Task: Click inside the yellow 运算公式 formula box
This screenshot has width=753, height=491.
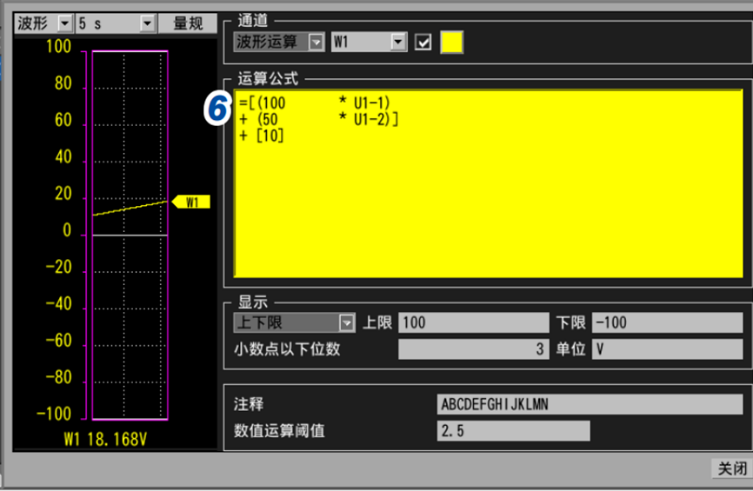Action: pyautogui.click(x=488, y=200)
